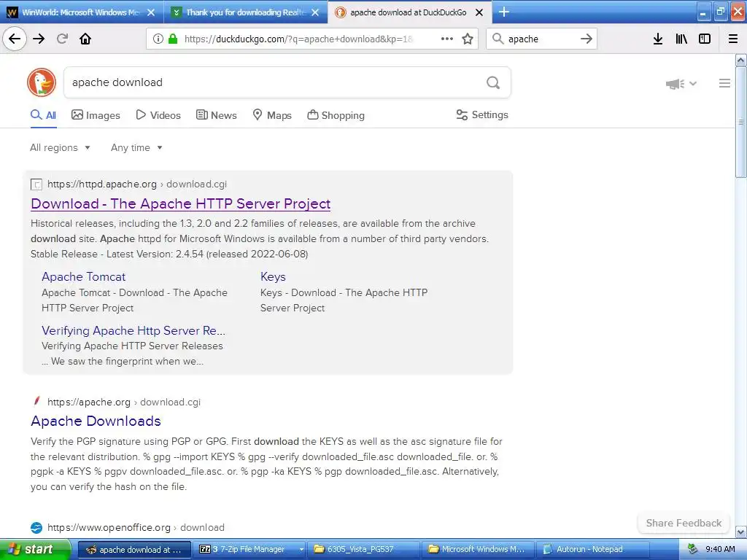Click the httpd.apache.org result URL
This screenshot has height=560, width=747.
click(137, 184)
